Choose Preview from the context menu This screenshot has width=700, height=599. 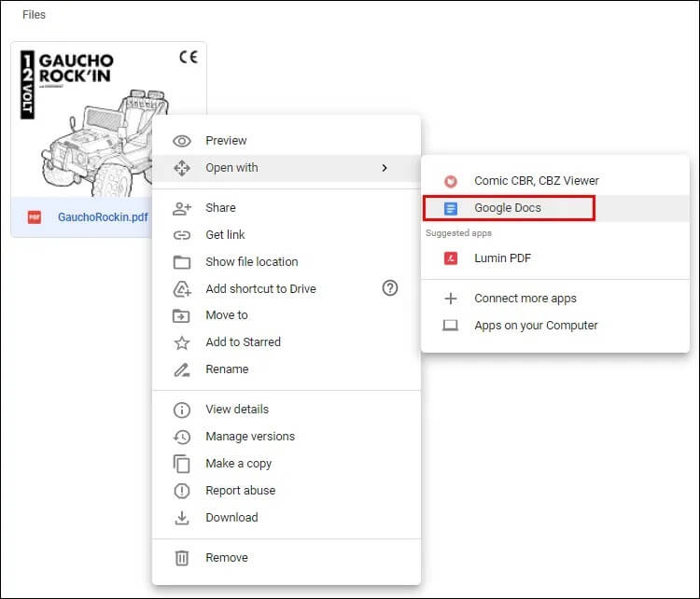pos(287,141)
